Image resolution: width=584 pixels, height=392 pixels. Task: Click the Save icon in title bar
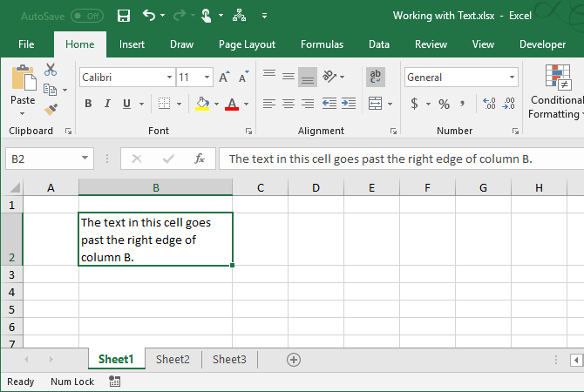[124, 16]
